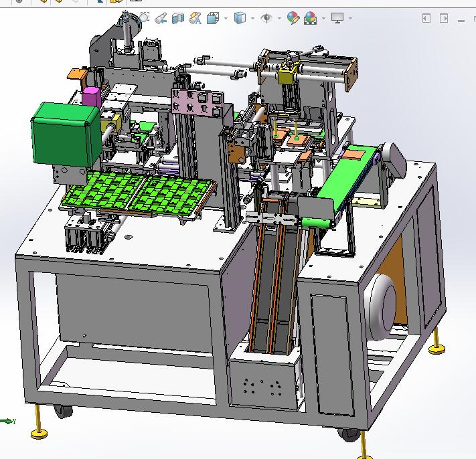Click the Display Style icon
The image size is (476, 459).
[x=240, y=18]
